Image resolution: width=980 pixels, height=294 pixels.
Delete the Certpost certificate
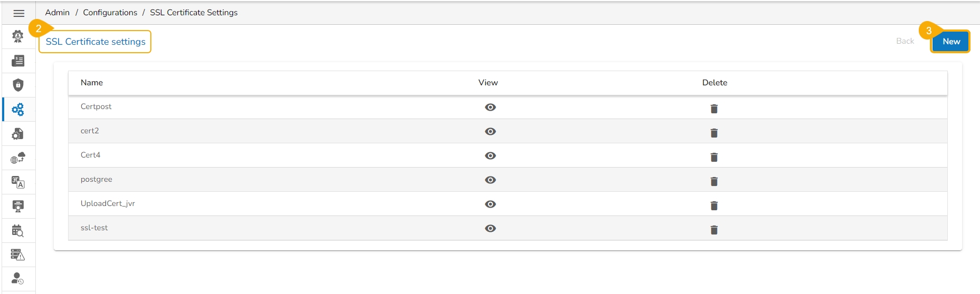(714, 109)
